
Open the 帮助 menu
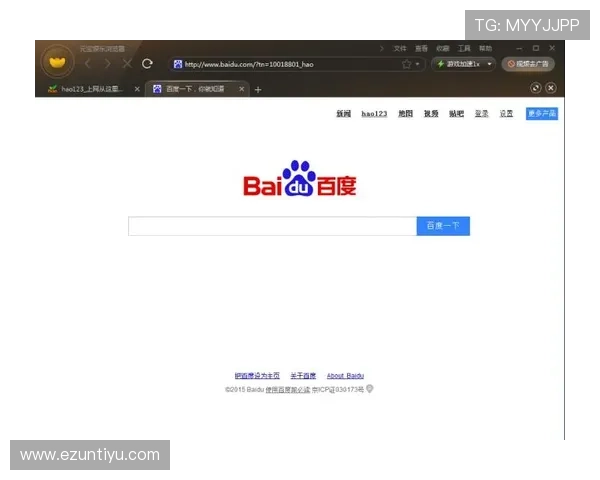[486, 48]
